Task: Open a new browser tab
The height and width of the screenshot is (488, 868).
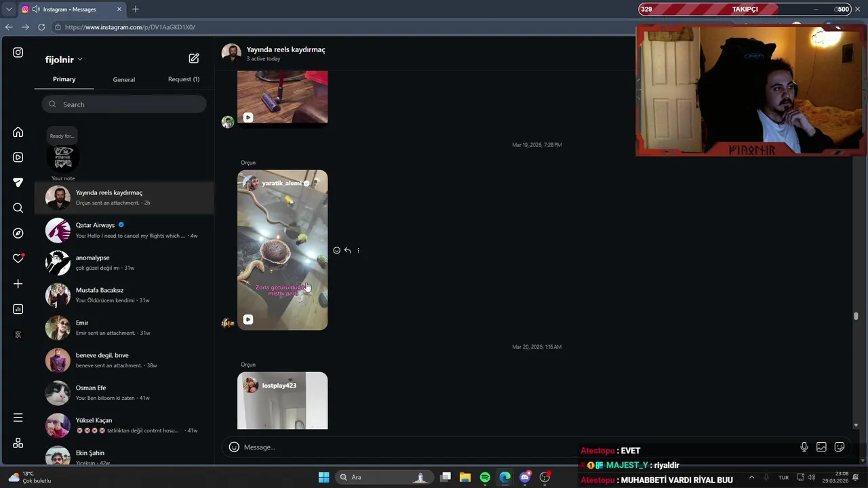Action: 136,9
